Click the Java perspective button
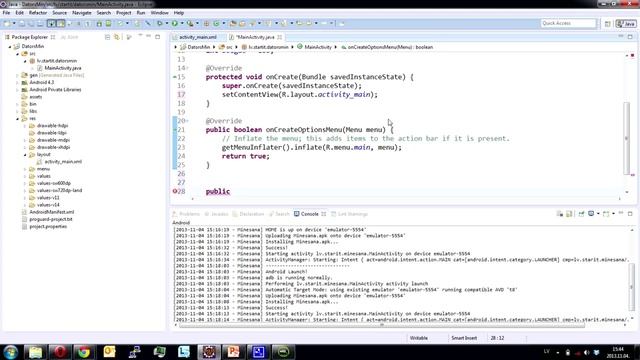The width and height of the screenshot is (640, 360). click(626, 24)
